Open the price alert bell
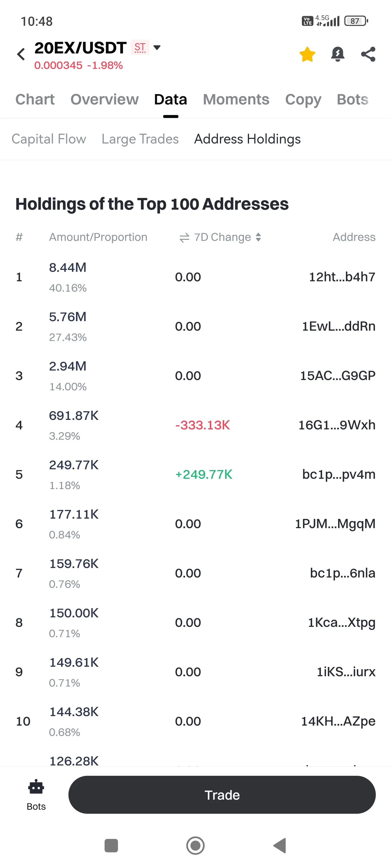This screenshot has width=391, height=868. [337, 54]
